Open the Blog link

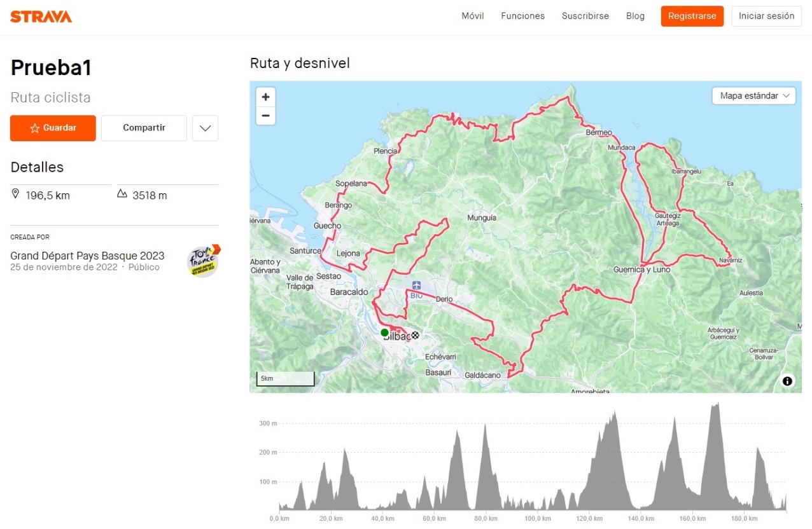[x=635, y=16]
